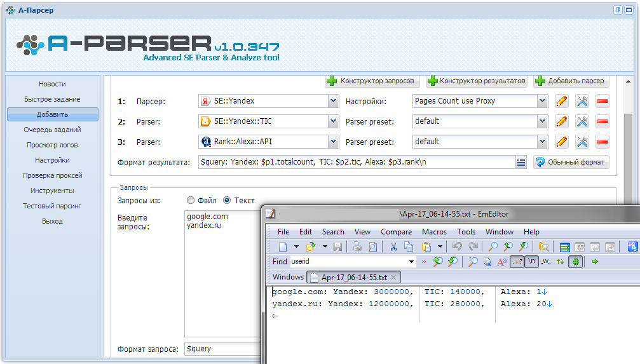Open the Compare menu in EmEditor
The image size is (640, 364).
pos(397,232)
